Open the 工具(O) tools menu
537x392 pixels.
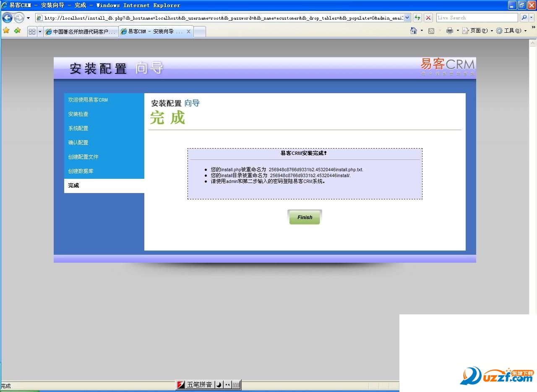[511, 31]
